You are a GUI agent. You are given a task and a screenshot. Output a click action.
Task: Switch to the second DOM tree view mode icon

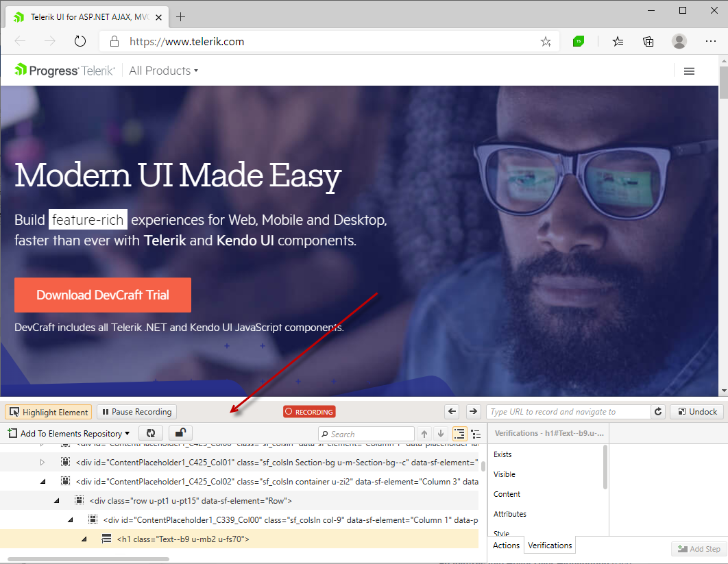[x=476, y=434]
